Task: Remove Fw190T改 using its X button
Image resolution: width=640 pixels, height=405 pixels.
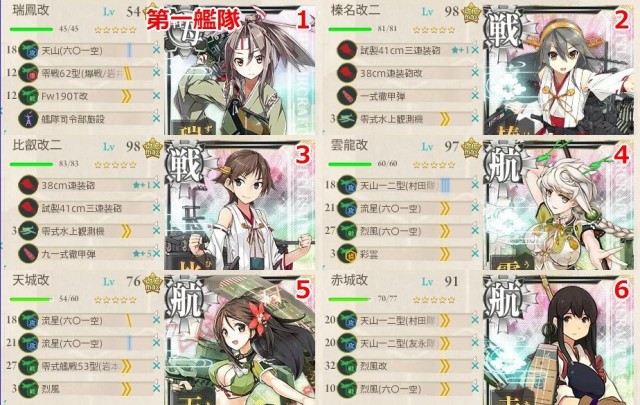Action: click(156, 96)
